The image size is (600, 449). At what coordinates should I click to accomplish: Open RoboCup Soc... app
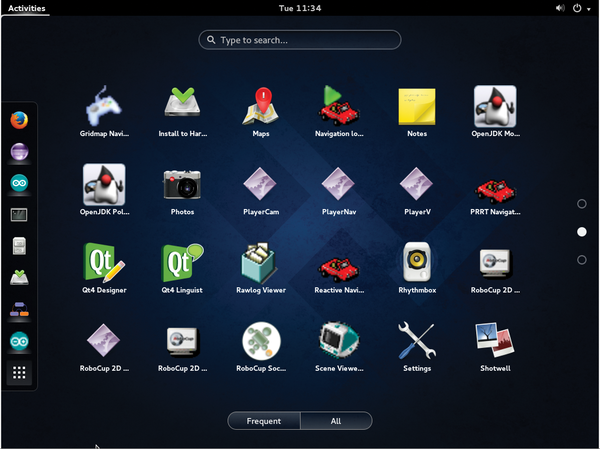(261, 346)
